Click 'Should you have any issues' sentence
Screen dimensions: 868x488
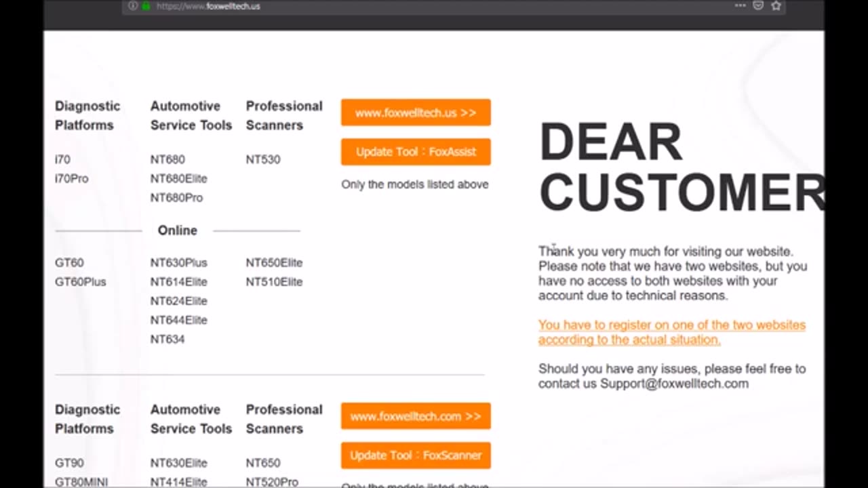(672, 376)
